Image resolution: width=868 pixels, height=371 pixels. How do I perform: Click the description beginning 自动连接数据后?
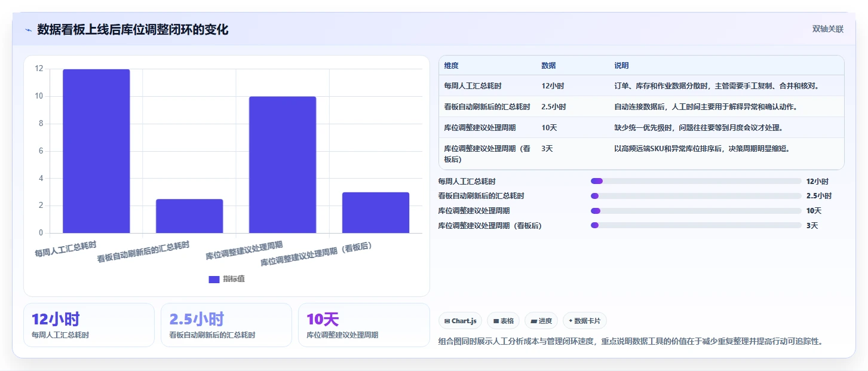pos(706,107)
